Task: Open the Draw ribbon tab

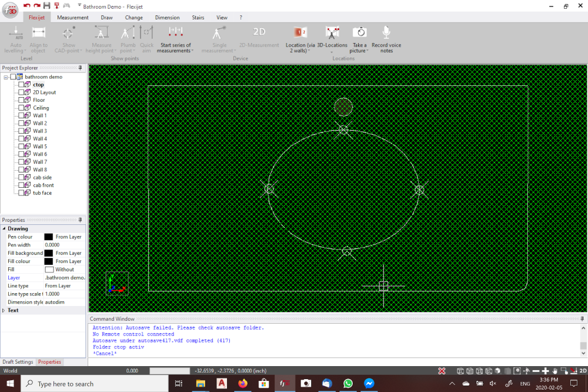Action: (106, 18)
